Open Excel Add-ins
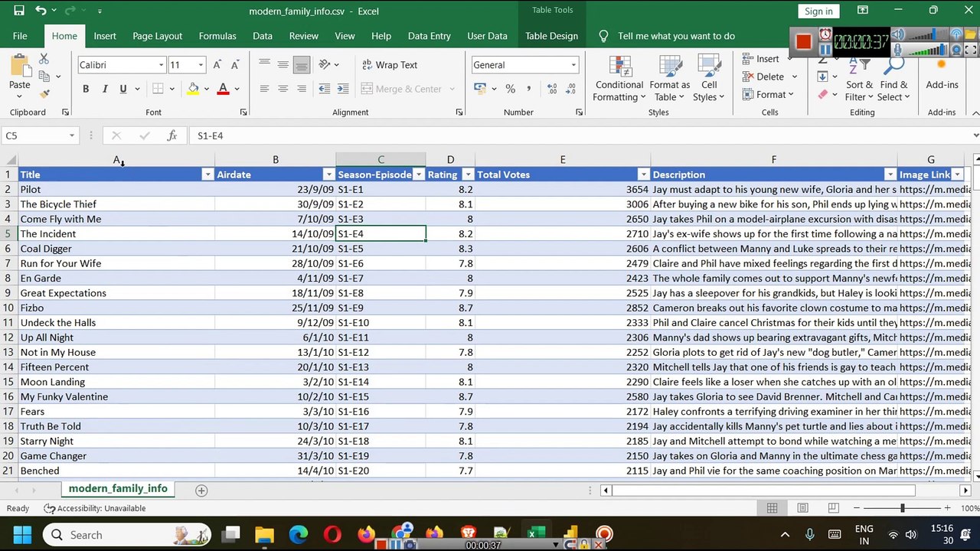Viewport: 980px width, 551px height. (x=942, y=74)
